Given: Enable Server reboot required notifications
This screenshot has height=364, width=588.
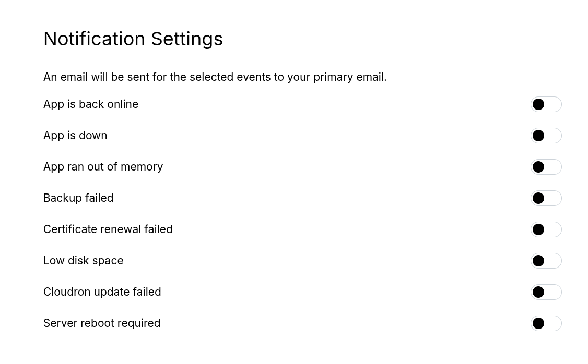Looking at the screenshot, I should (x=546, y=323).
